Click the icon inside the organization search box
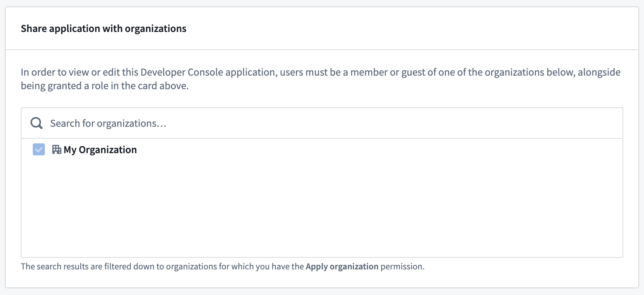This screenshot has width=644, height=295. tap(36, 123)
